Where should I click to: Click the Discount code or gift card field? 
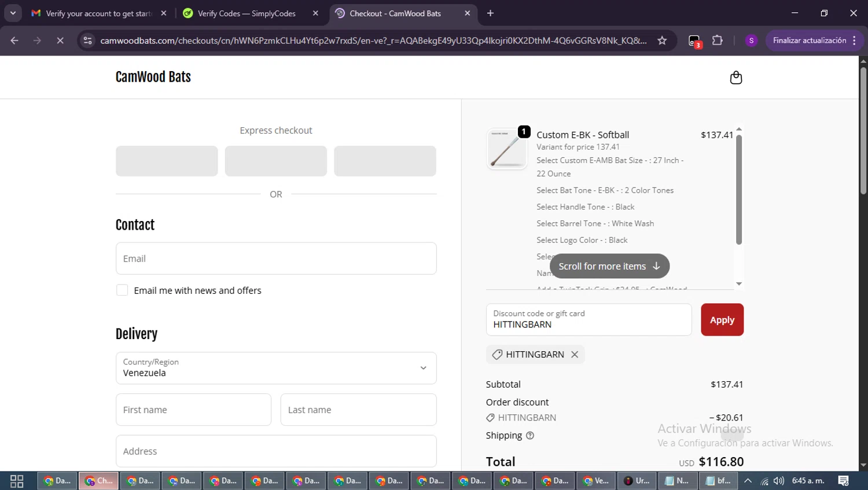pos(589,319)
